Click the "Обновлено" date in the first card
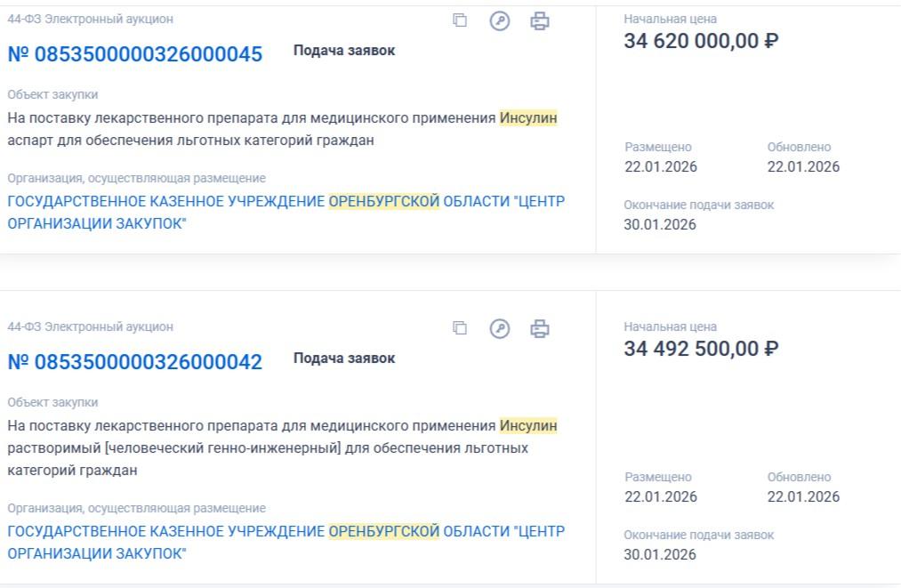The height and width of the screenshot is (588, 901). pyautogui.click(x=803, y=166)
